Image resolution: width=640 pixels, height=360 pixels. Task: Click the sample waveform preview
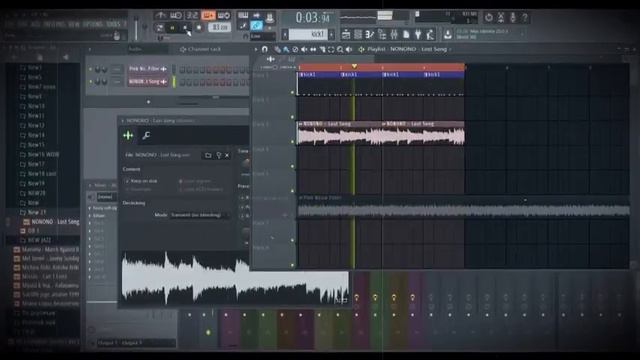(235, 278)
